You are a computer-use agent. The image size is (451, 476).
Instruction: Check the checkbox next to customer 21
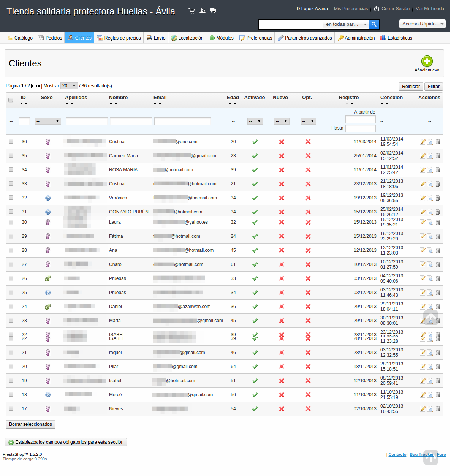point(11,353)
